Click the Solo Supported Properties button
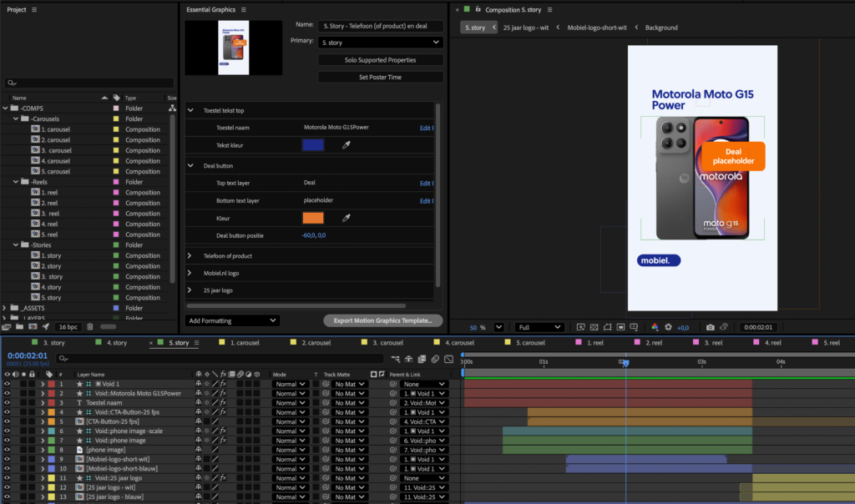The height and width of the screenshot is (504, 855). tap(381, 60)
